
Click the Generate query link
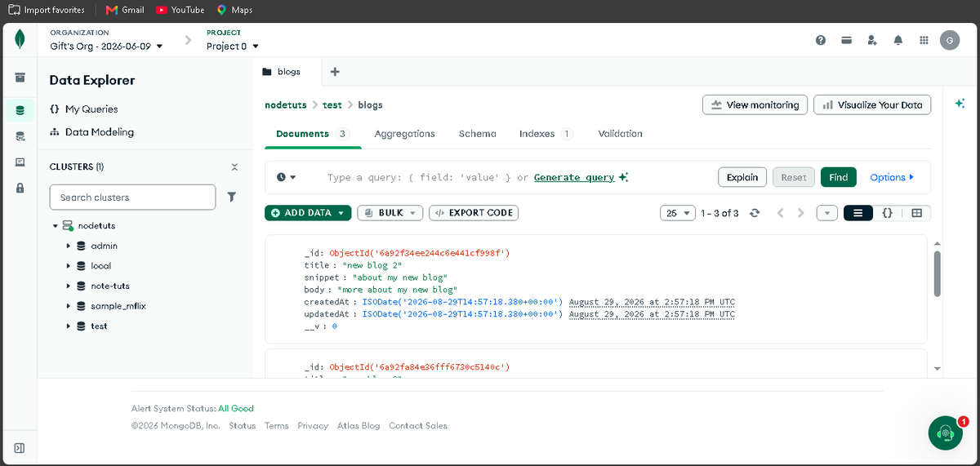pos(574,177)
